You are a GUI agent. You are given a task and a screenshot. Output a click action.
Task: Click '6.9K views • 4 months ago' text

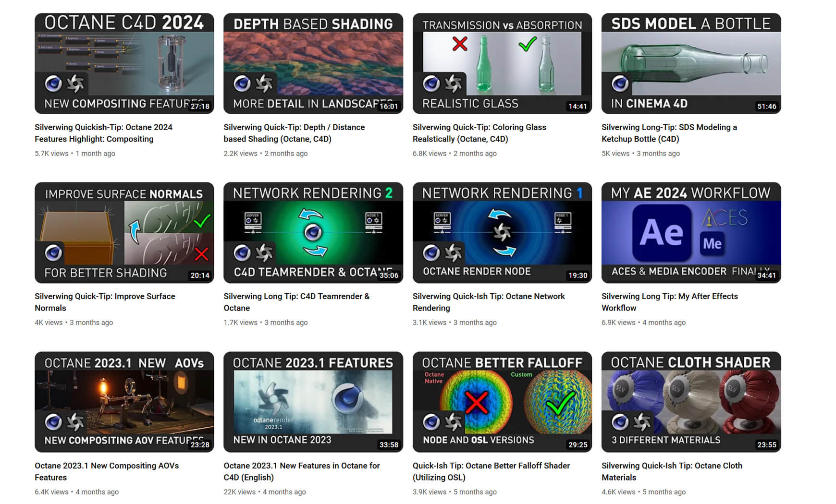pos(644,323)
